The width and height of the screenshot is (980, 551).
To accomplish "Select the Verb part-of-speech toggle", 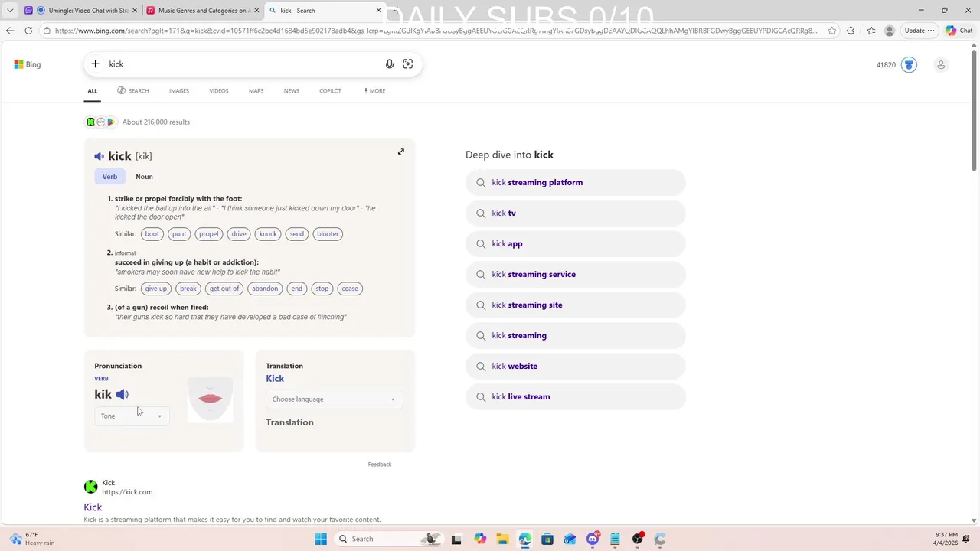I will click(x=109, y=177).
